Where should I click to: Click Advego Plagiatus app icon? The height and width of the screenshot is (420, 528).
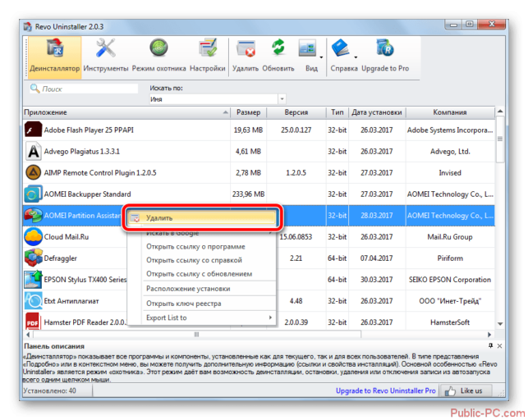pyautogui.click(x=33, y=151)
